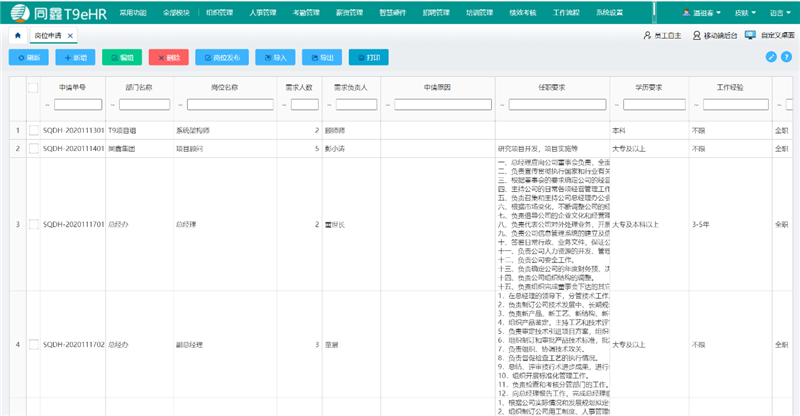Click the blue edit pencil icon at top right
Image resolution: width=800 pixels, height=416 pixels.
click(x=771, y=57)
